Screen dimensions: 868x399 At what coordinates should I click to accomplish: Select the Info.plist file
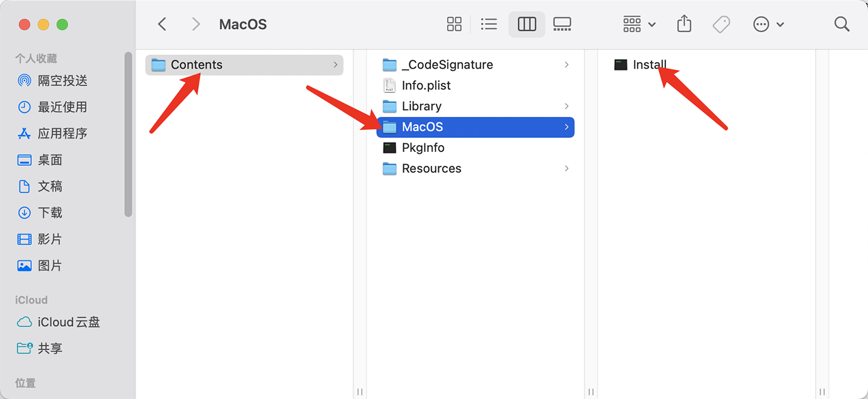pos(426,86)
